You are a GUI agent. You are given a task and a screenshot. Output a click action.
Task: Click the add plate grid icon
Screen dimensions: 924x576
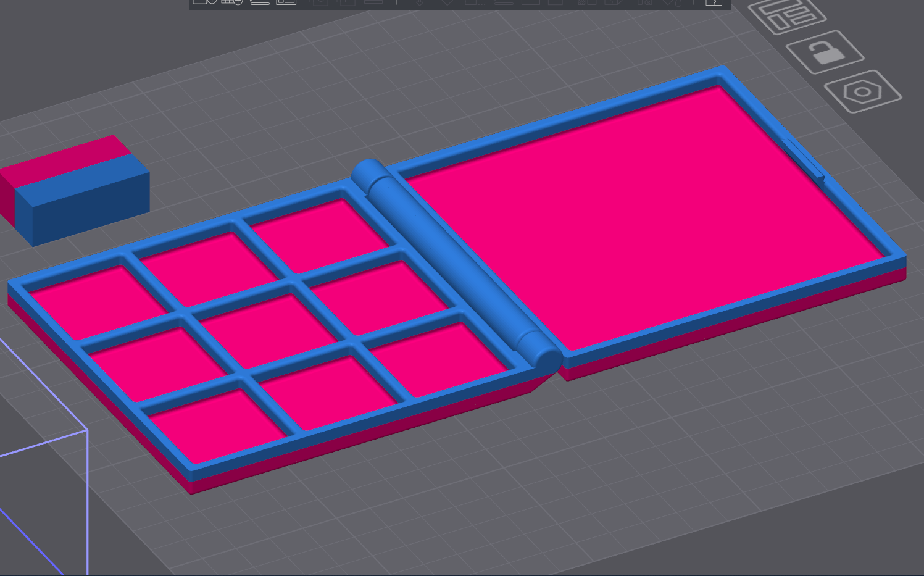232,2
